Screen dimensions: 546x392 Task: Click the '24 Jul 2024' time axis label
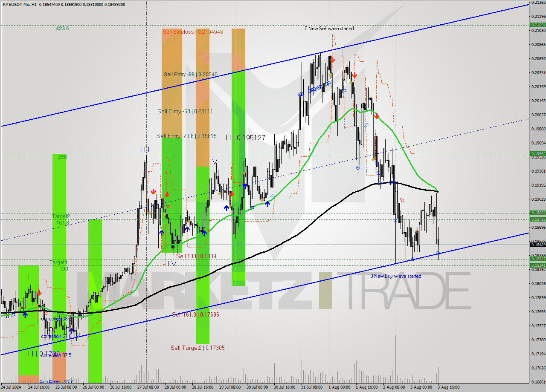click(12, 387)
